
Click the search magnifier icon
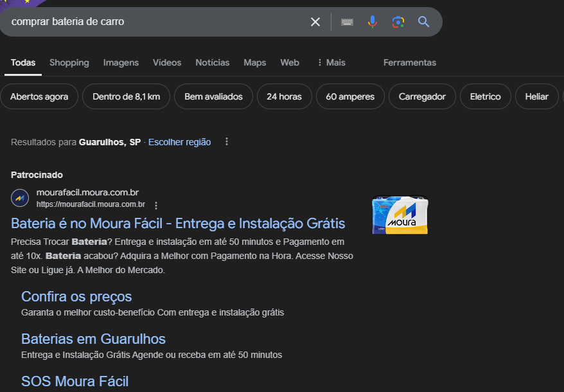[423, 21]
